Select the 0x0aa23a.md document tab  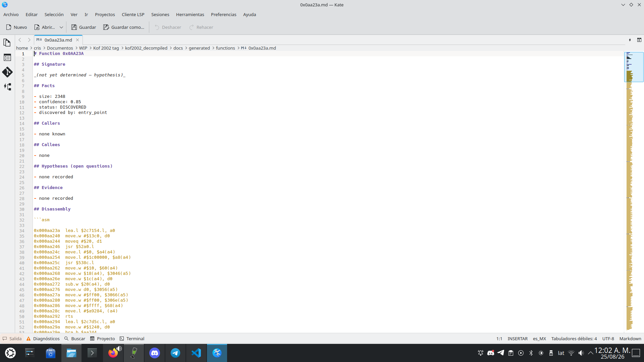pos(58,40)
